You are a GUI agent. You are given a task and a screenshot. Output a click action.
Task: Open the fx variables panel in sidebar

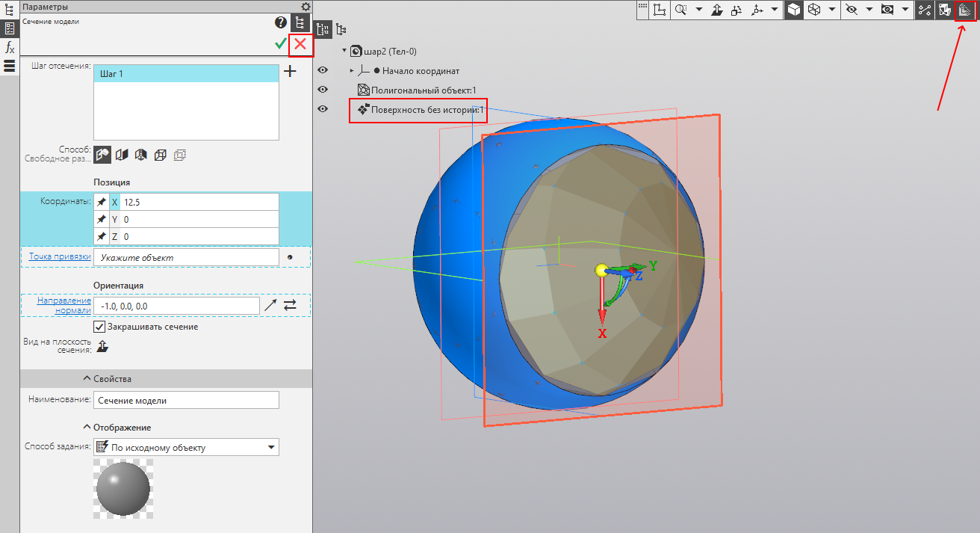10,47
